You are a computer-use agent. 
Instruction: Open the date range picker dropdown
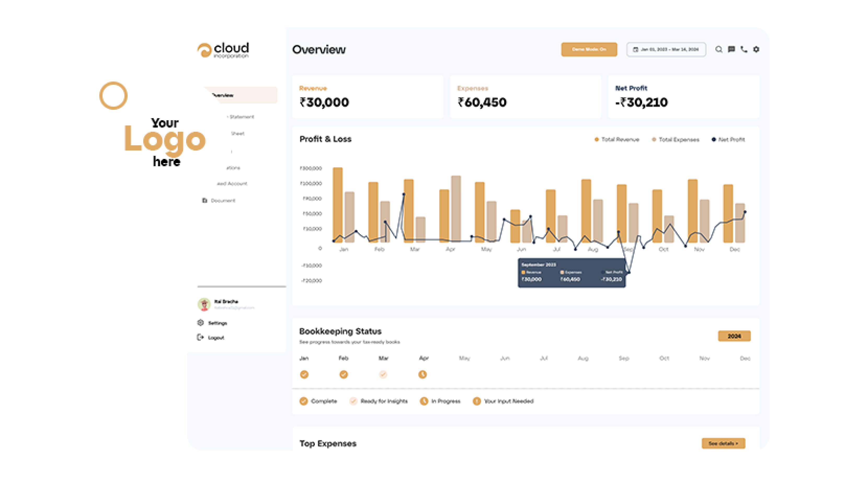click(x=666, y=49)
